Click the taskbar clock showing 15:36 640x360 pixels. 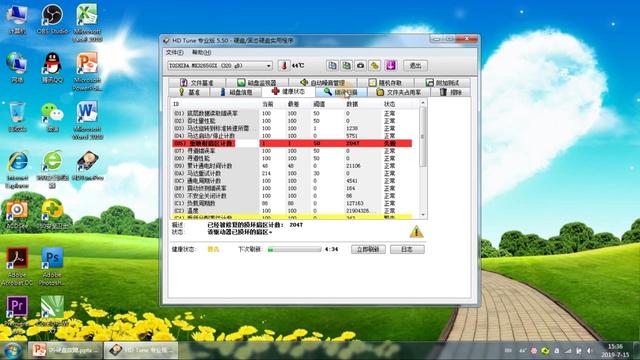[x=615, y=351]
